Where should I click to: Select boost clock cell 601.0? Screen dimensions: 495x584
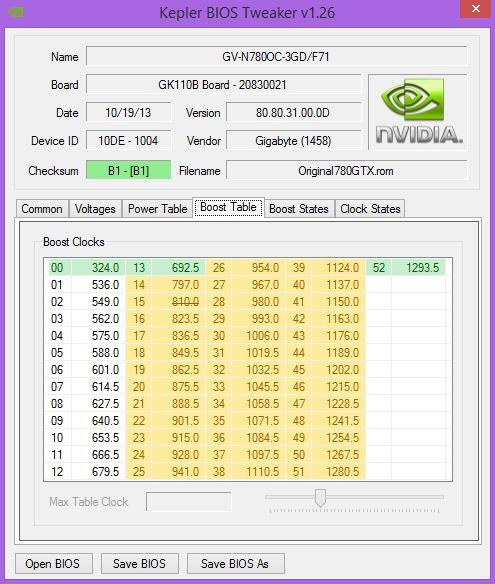[98, 369]
